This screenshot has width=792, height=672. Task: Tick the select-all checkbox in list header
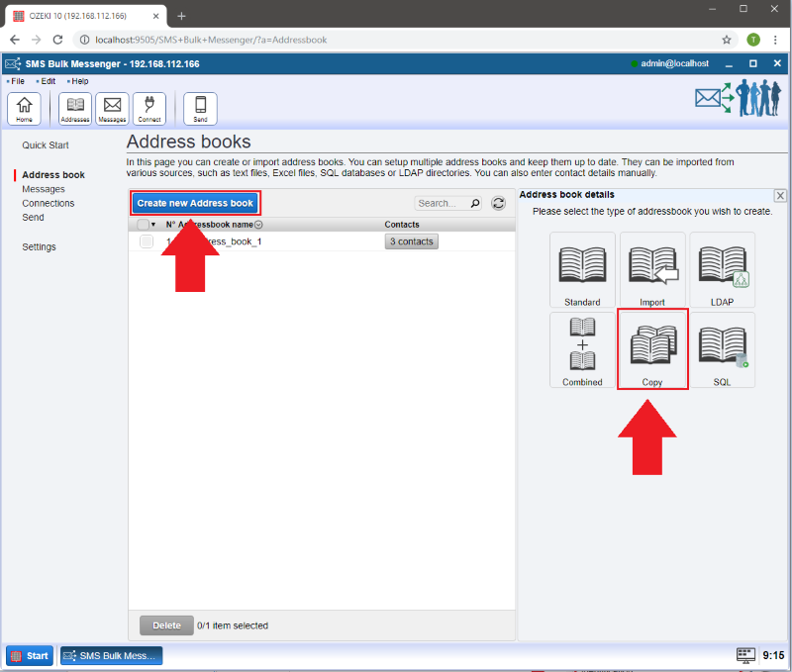[x=143, y=225]
